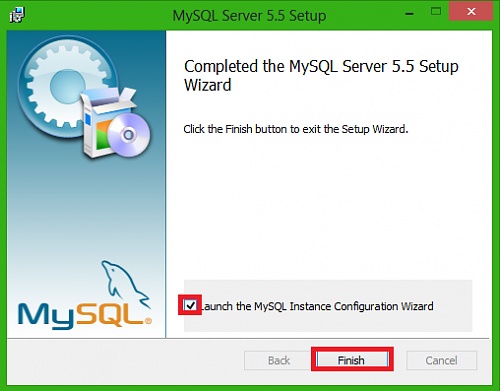Click the purple CD disc image

point(129,135)
